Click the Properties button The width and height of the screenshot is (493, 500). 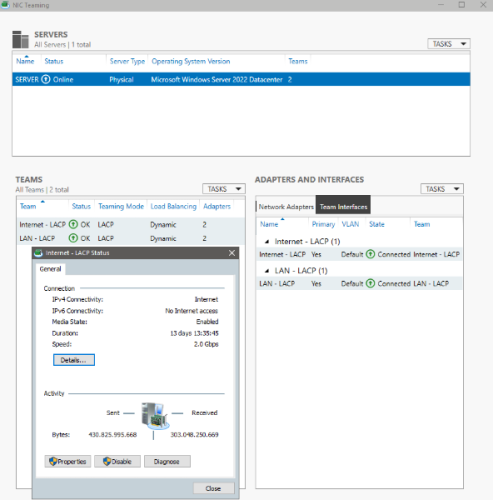click(68, 461)
